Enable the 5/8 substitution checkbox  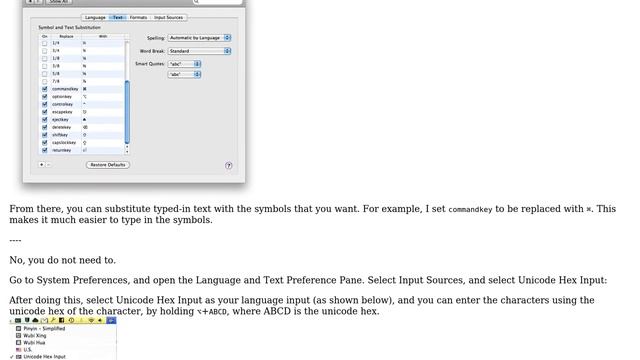click(x=44, y=73)
